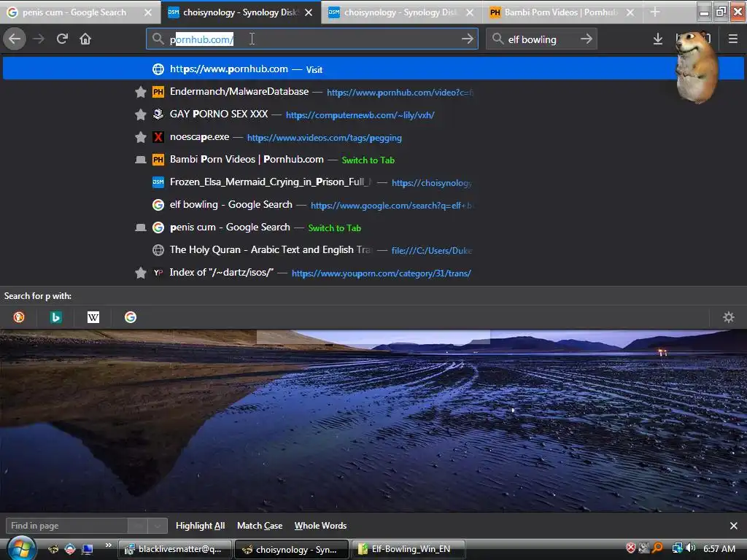This screenshot has height=560, width=747.
Task: Open search settings gear icon
Action: (729, 317)
